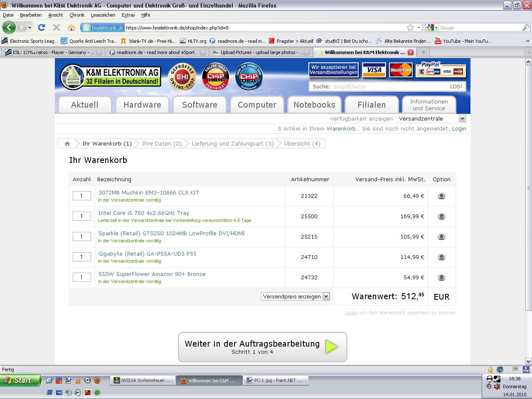Open the address bar history dropdown
Viewport: 532px width, 399px height.
coord(419,27)
